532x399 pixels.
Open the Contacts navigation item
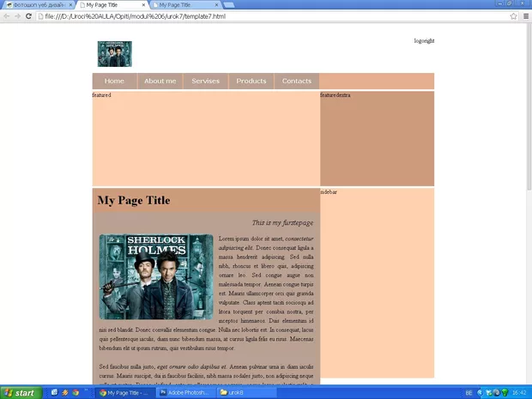297,82
